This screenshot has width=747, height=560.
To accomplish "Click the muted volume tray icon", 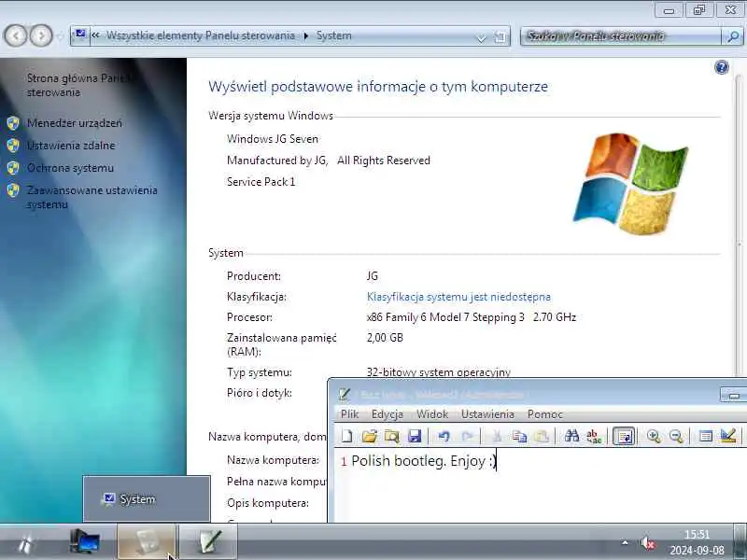I will tap(647, 543).
